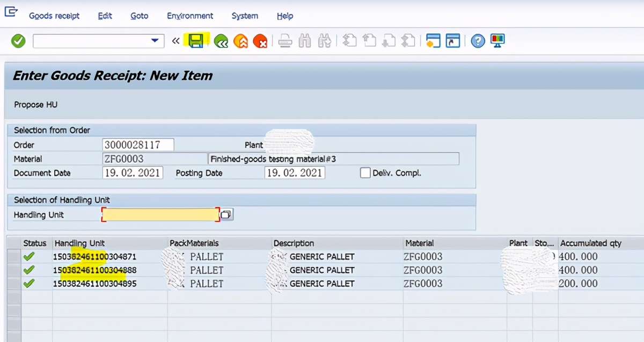Viewport: 644px width, 342px height.
Task: Open the Environment menu
Action: pos(190,16)
